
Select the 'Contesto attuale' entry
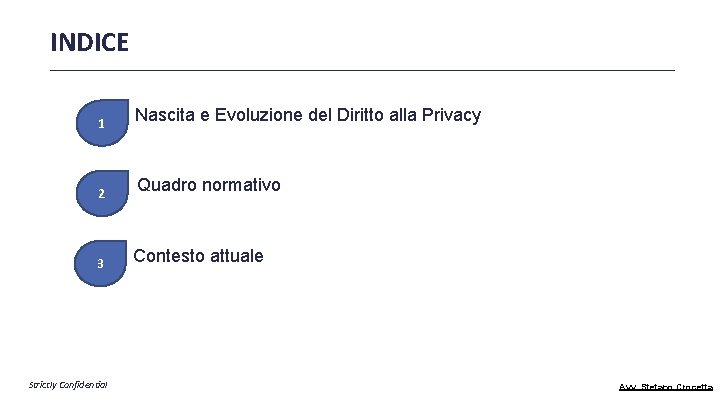tap(198, 255)
